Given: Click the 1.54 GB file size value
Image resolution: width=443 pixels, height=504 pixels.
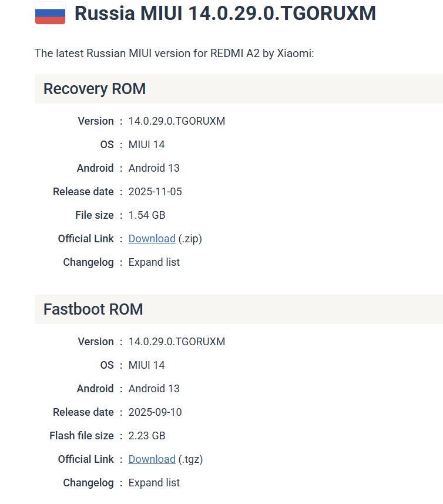Looking at the screenshot, I should tap(147, 215).
